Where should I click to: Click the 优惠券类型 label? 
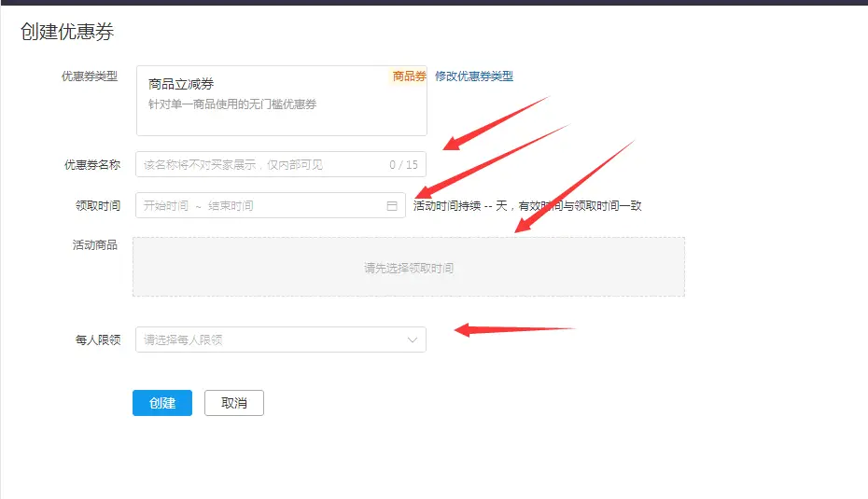tap(90, 76)
